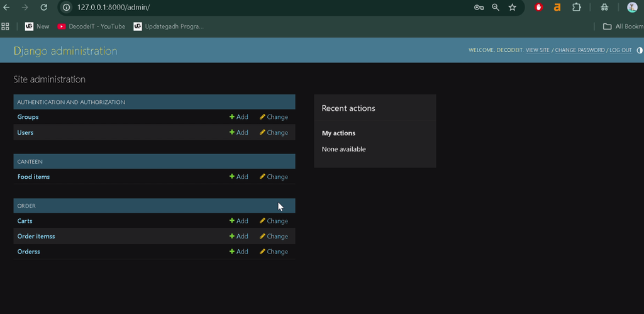
Task: Add a new Food item
Action: 238,177
